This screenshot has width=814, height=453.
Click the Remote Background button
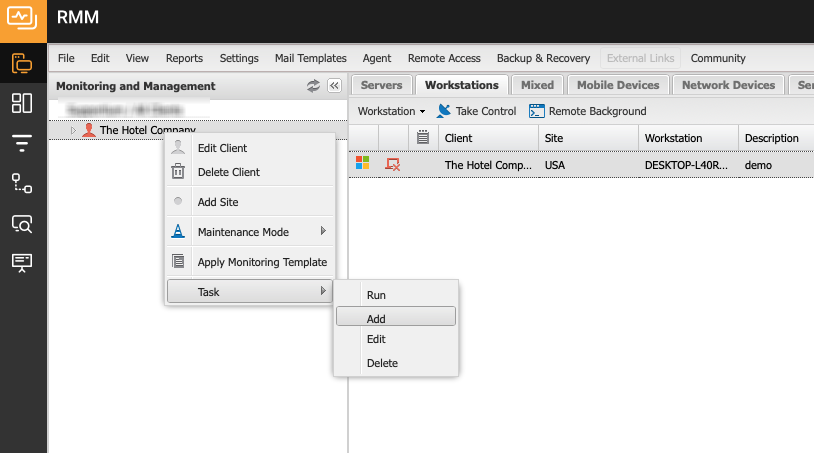click(588, 111)
